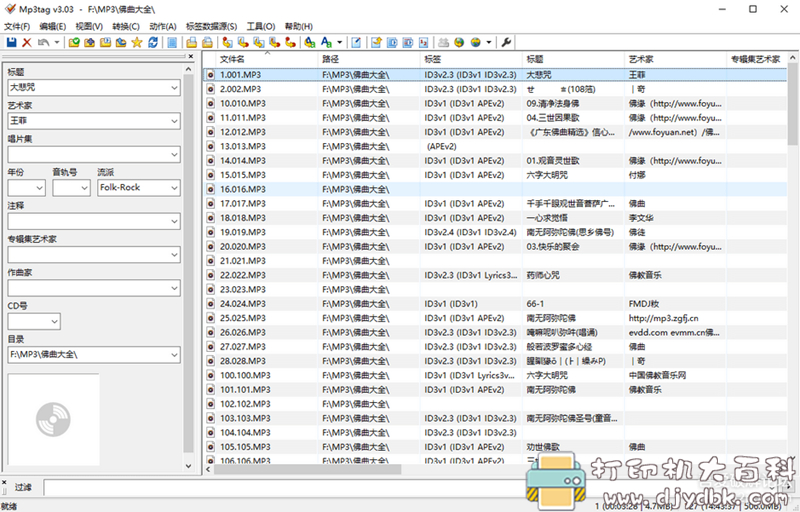Screen dimensions: 800x512
Task: Click the file list horizontal scrollbar
Action: coord(307,469)
